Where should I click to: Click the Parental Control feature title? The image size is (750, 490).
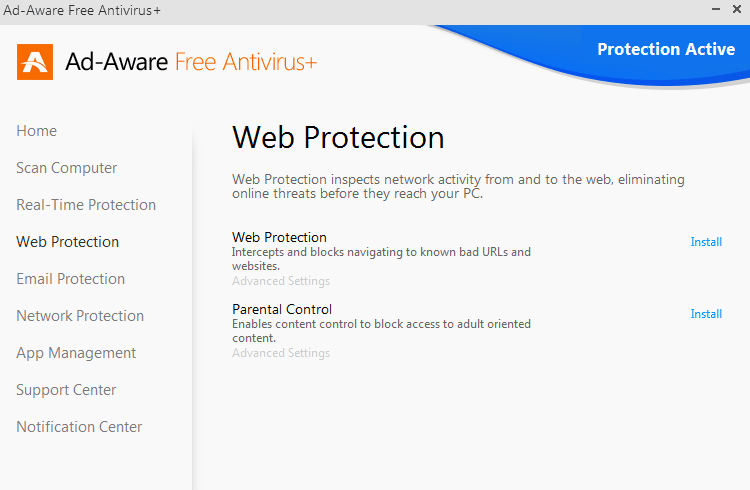coord(282,309)
